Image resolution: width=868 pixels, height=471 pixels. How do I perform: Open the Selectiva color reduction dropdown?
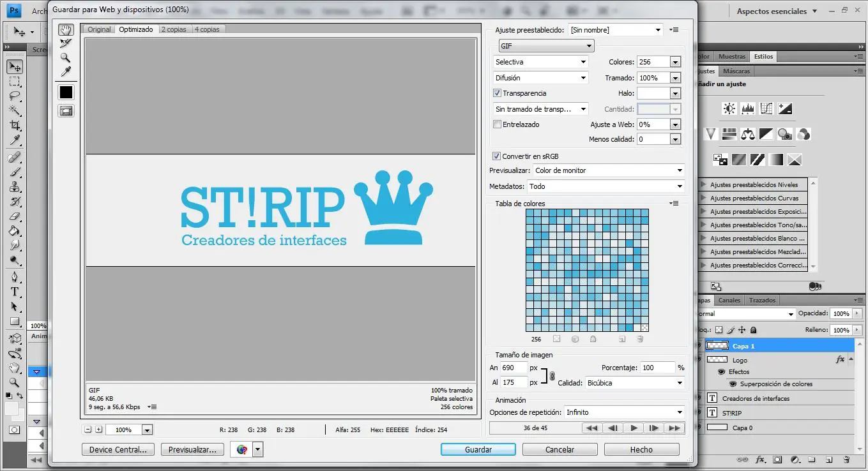[x=540, y=62]
